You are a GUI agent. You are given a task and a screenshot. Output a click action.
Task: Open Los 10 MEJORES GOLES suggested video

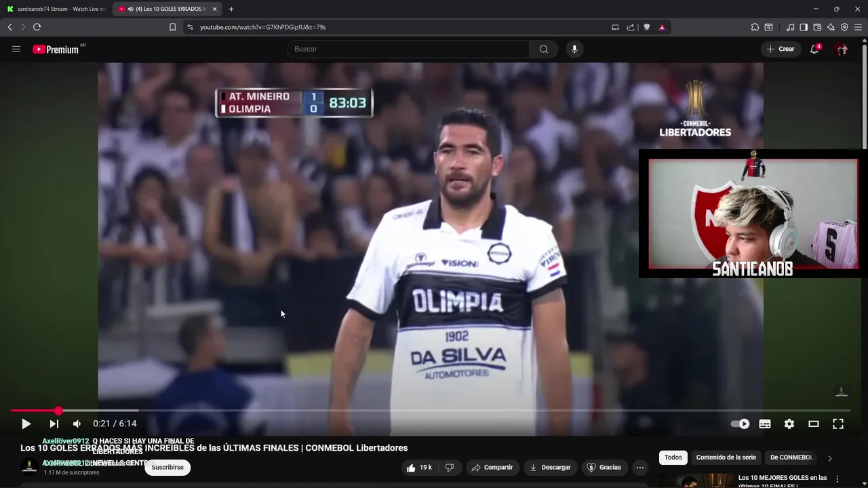point(783,481)
